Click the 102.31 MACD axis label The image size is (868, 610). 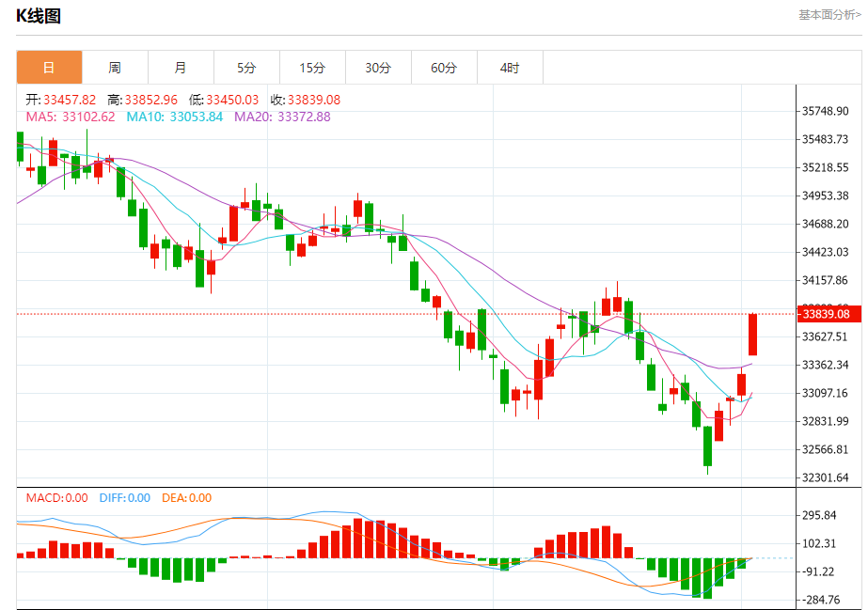pos(819,543)
